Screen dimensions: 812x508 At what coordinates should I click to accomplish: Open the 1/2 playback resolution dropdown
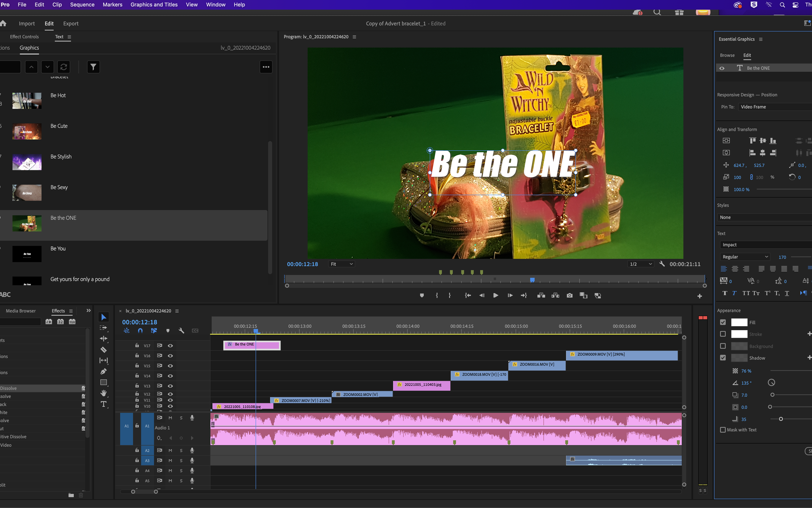(641, 264)
